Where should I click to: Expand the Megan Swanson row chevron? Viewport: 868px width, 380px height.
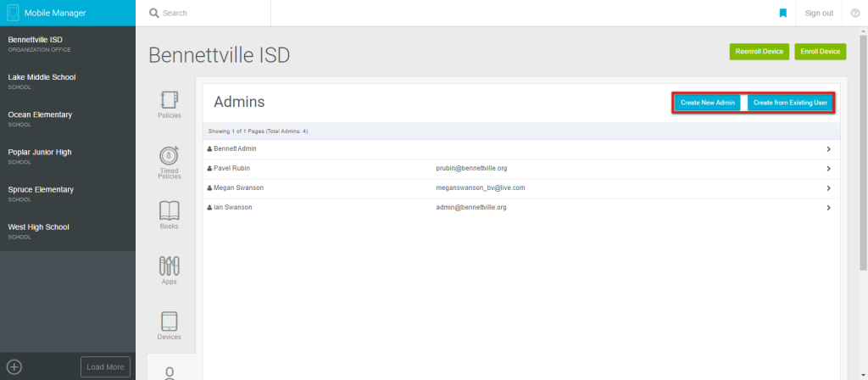pos(829,188)
